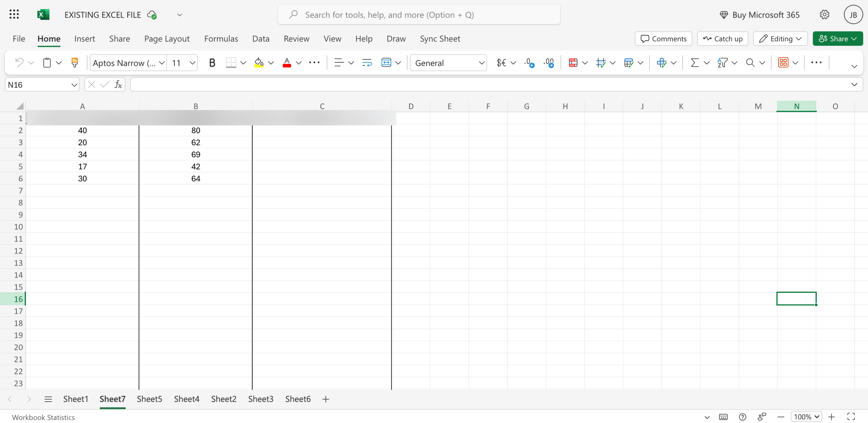Add a new sheet with plus
This screenshot has height=423, width=868.
pyautogui.click(x=325, y=399)
